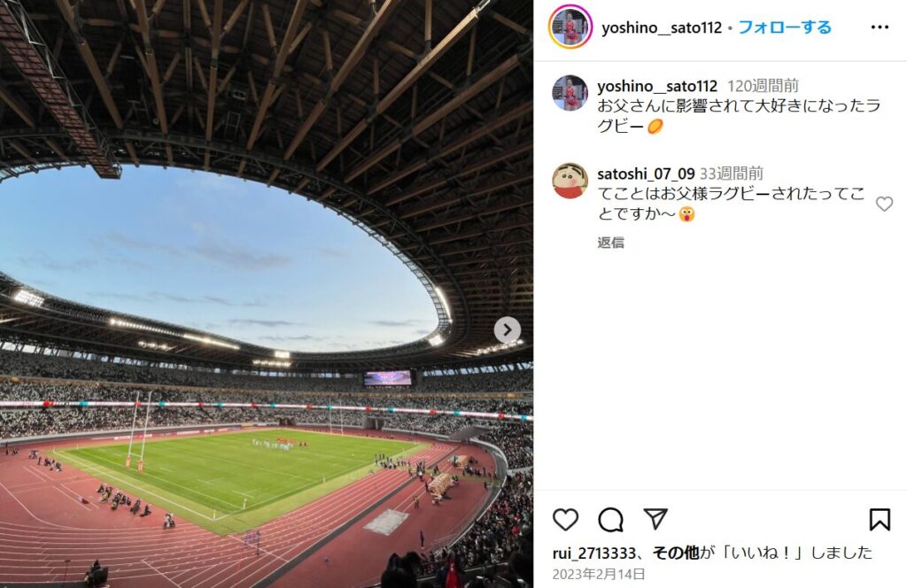This screenshot has width=907, height=588.
Task: Open the header username yoshino__sato112
Action: pos(662,27)
